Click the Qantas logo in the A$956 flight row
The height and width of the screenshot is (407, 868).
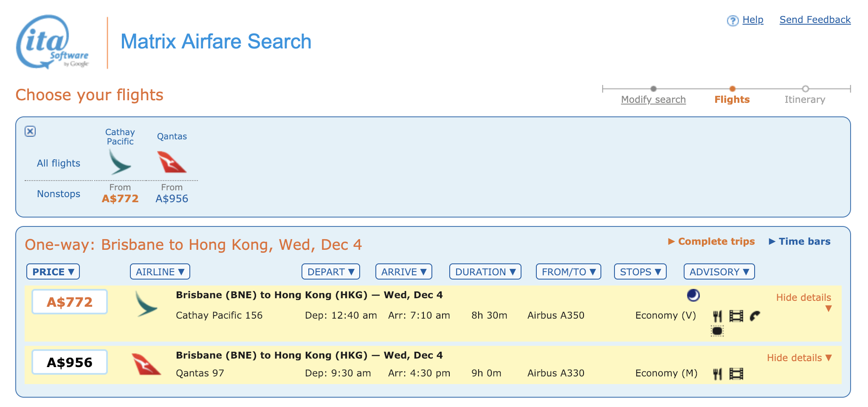point(146,364)
